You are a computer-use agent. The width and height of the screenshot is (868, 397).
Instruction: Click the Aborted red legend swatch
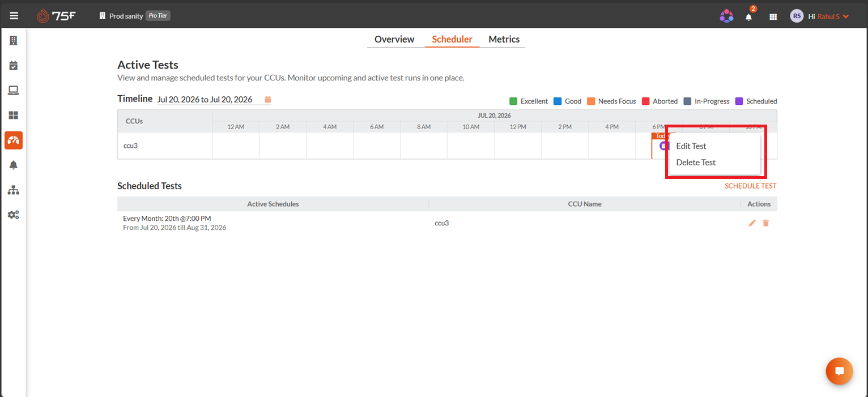coord(645,101)
